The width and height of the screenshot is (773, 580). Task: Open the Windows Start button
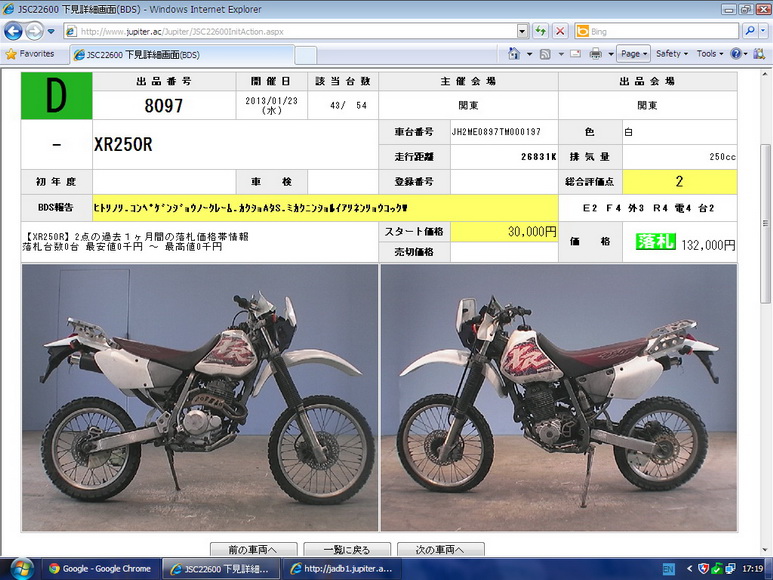[x=21, y=569]
